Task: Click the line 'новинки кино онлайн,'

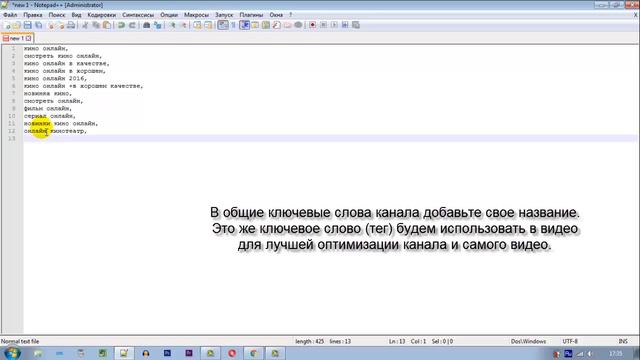Action: (x=61, y=123)
